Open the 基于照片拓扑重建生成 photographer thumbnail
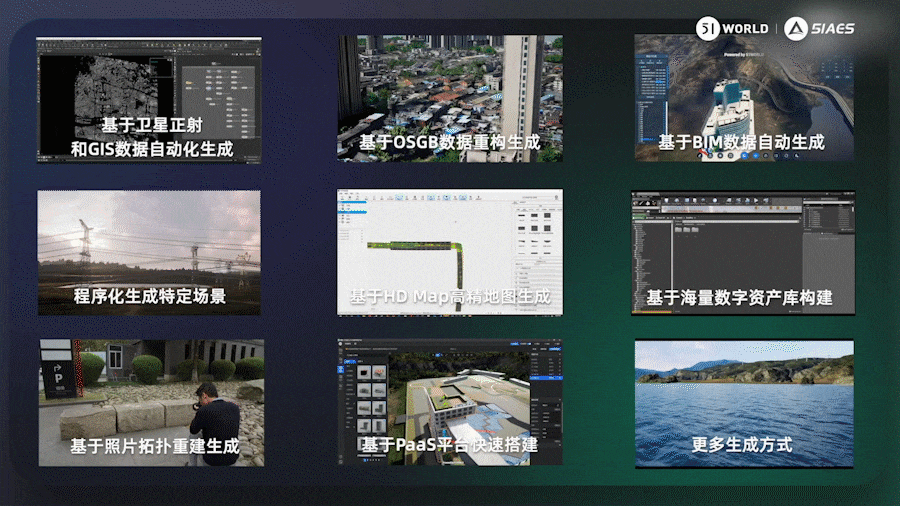900x506 pixels. (152, 403)
